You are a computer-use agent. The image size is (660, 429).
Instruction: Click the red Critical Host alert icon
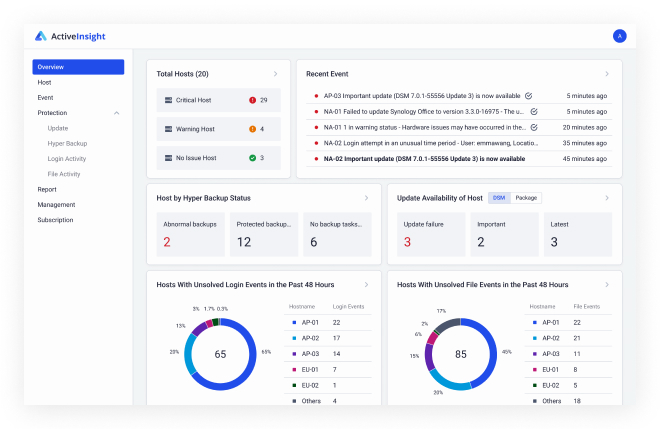click(x=252, y=100)
